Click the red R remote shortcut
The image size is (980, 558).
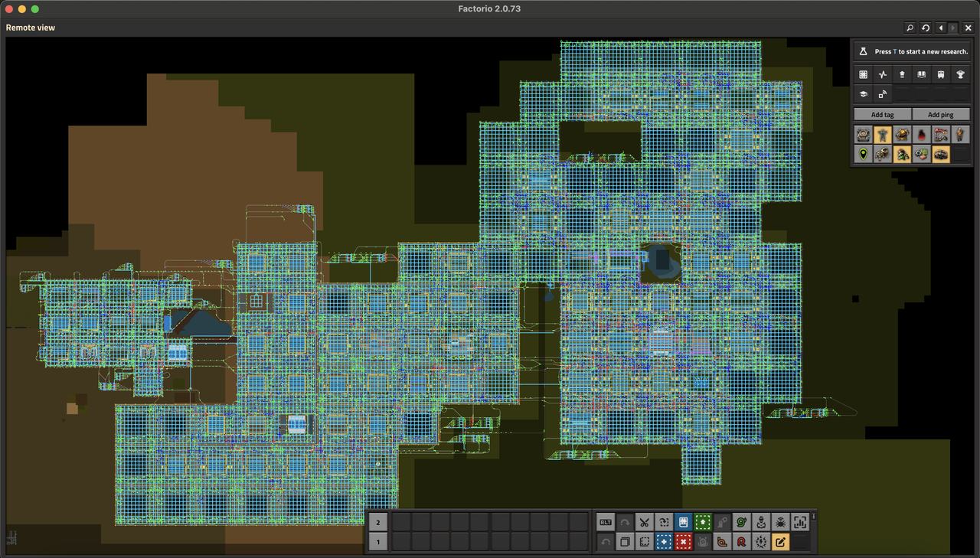pos(742,542)
